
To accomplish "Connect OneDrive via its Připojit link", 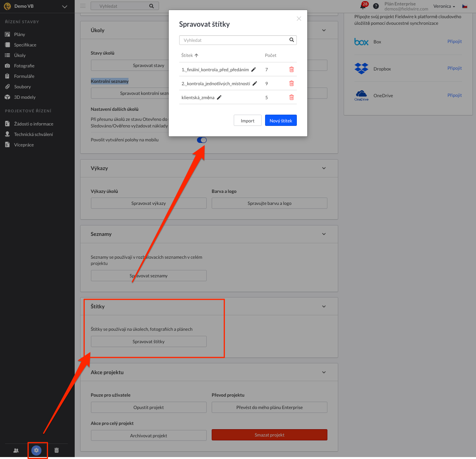I will pyautogui.click(x=455, y=95).
